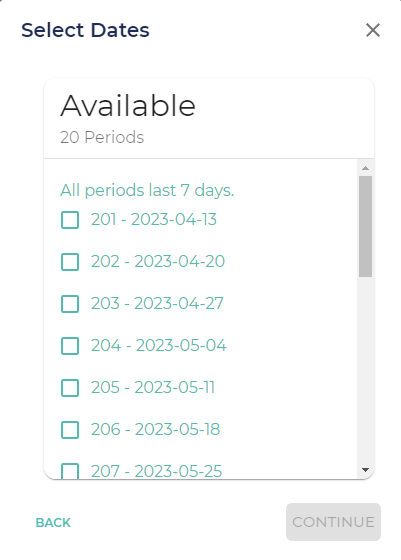Click the CONTINUE button
This screenshot has width=401, height=560.
point(333,522)
